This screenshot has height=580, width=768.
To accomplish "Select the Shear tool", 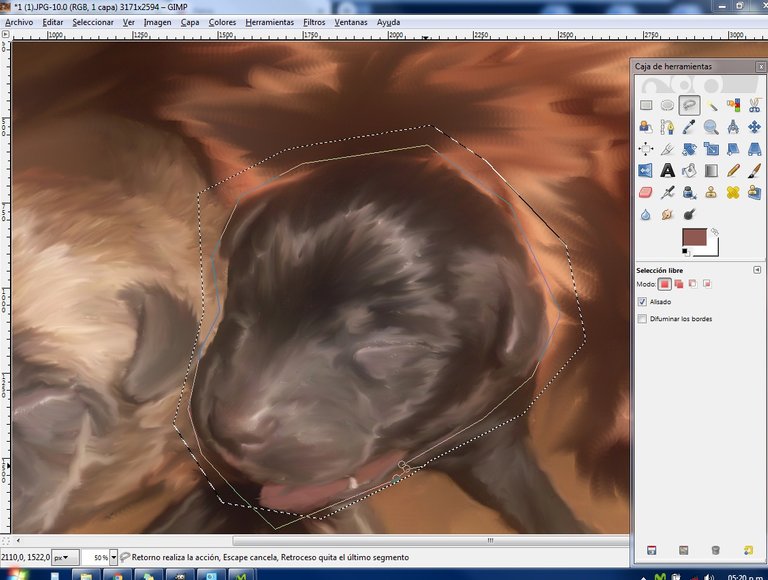I will [x=733, y=149].
